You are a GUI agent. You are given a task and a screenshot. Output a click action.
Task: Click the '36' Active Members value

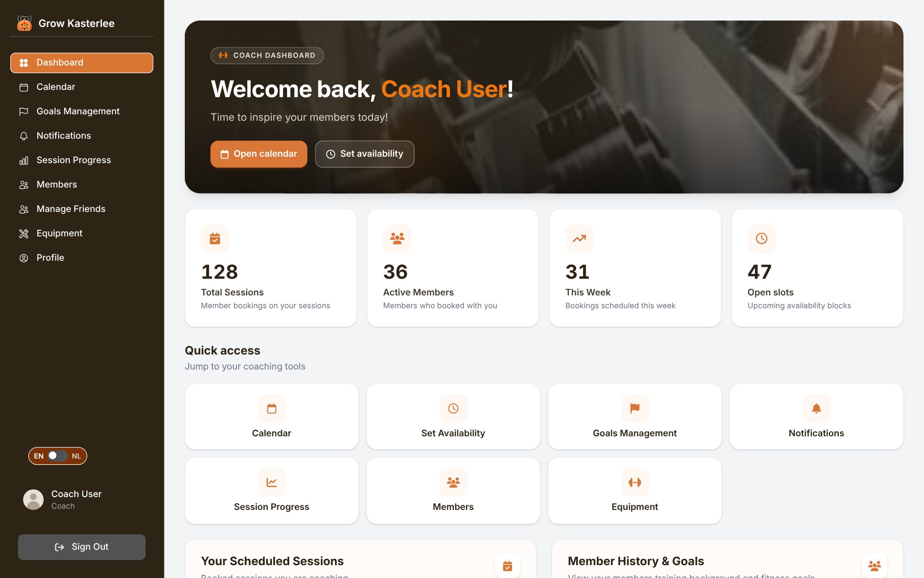pyautogui.click(x=395, y=272)
